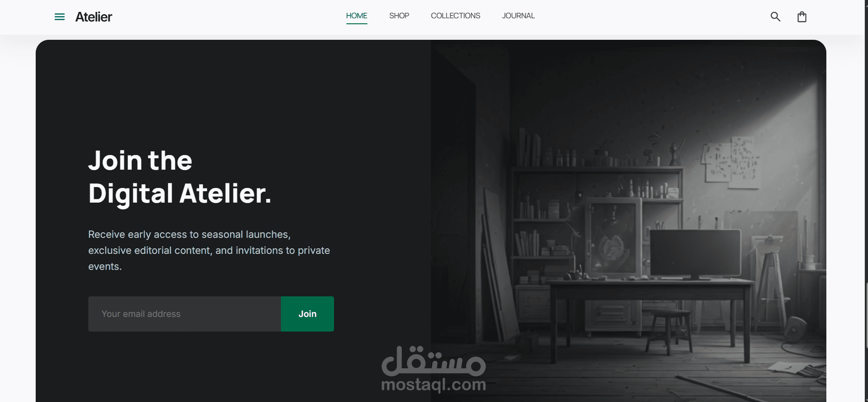Select the HOME nav item
This screenshot has height=402, width=868.
pos(356,16)
